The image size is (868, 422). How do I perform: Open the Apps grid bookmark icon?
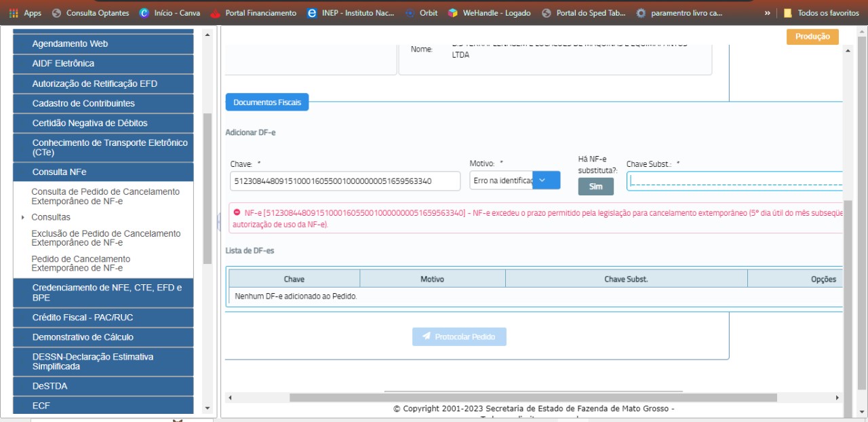14,13
